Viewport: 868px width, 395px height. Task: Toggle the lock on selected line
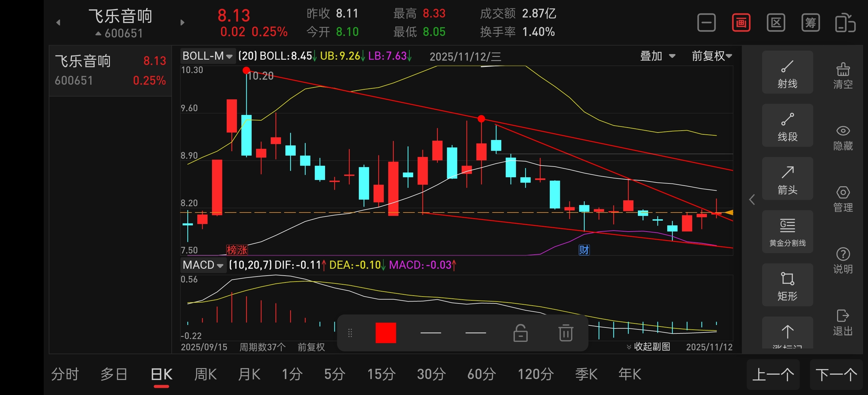pyautogui.click(x=520, y=332)
